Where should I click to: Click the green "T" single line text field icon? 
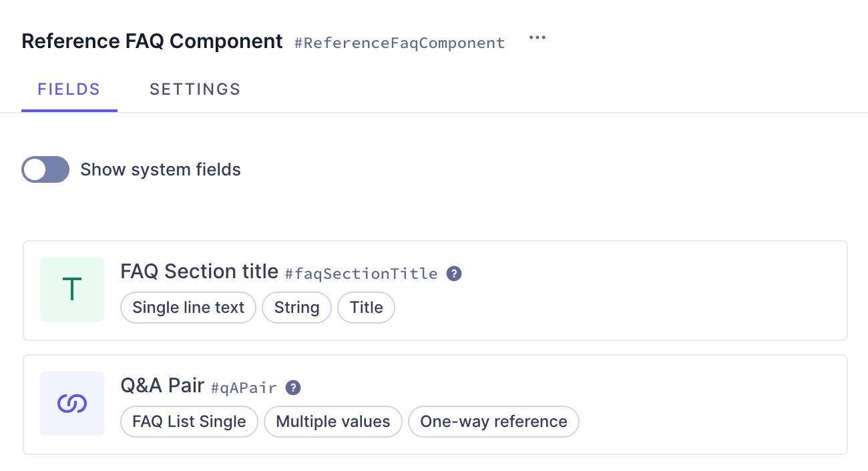click(71, 290)
